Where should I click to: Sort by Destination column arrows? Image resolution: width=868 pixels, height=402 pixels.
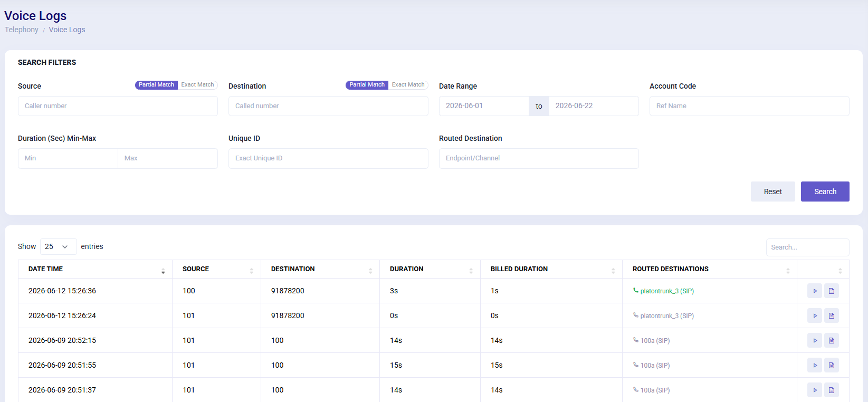coord(370,271)
